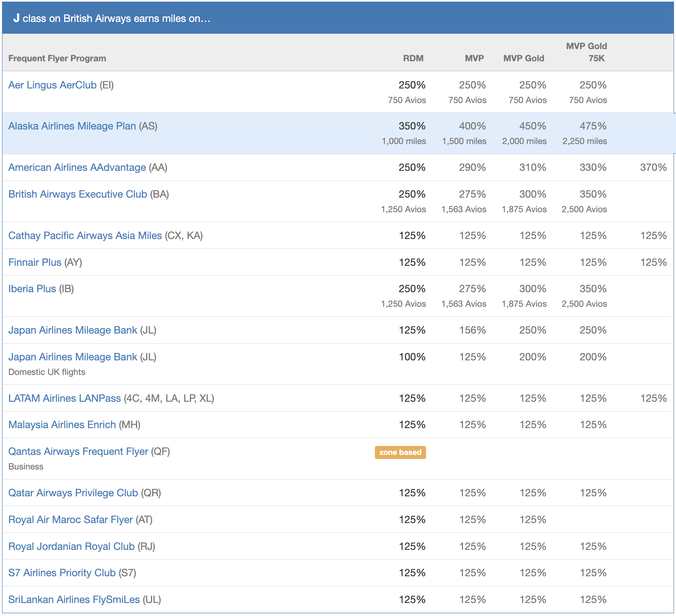Open LATAM Airlines LANPass link

65,398
